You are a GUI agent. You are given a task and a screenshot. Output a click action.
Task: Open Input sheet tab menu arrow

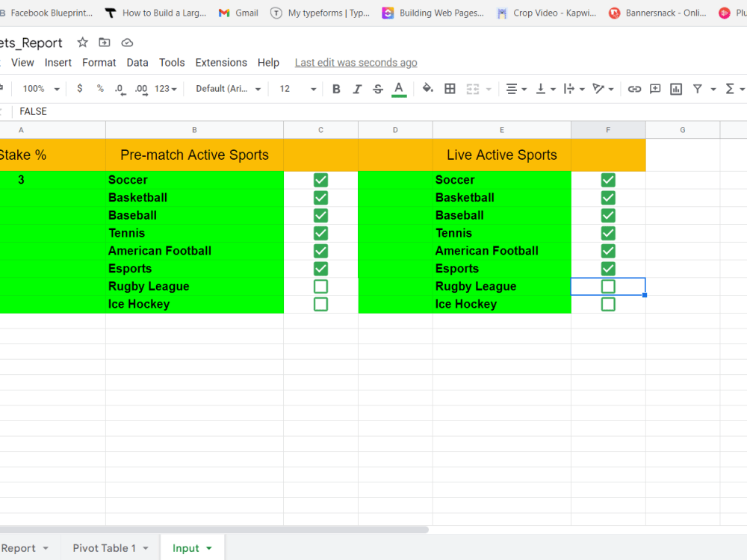(208, 549)
